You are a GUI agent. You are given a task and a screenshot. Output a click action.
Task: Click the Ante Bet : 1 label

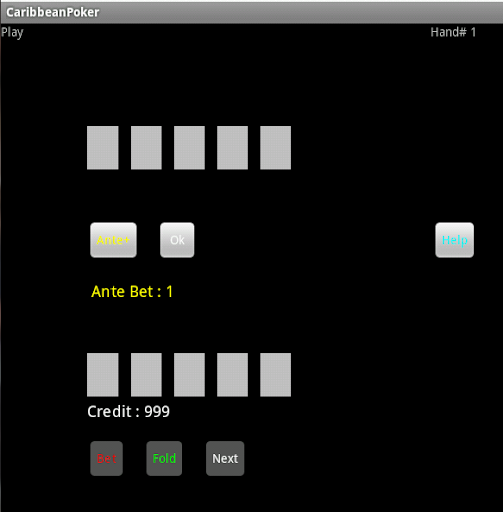click(x=132, y=292)
